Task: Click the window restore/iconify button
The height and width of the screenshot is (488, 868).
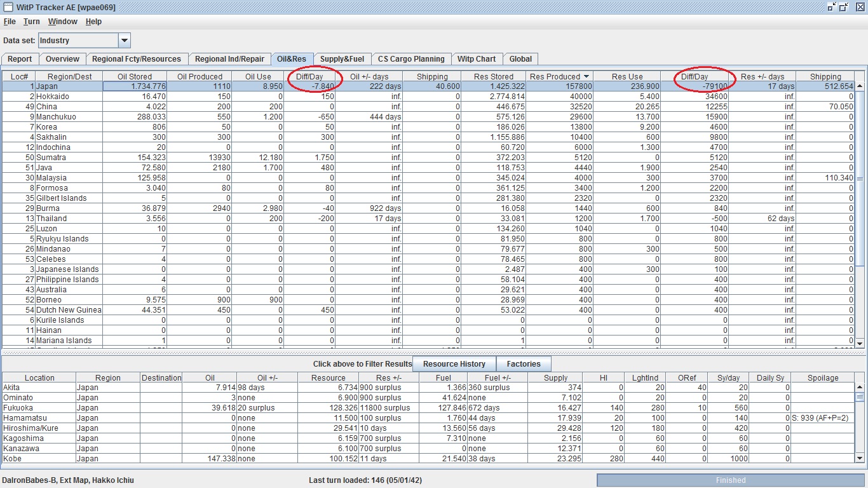Action: pos(832,7)
